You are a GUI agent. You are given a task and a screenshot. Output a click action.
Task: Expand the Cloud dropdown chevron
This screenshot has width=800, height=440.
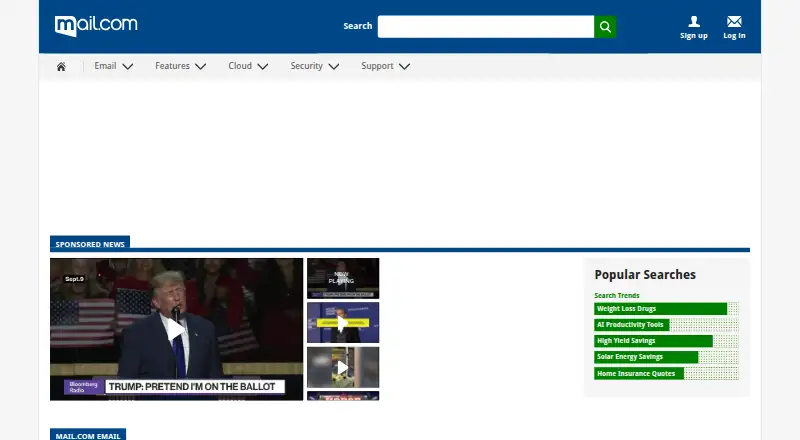click(x=263, y=66)
